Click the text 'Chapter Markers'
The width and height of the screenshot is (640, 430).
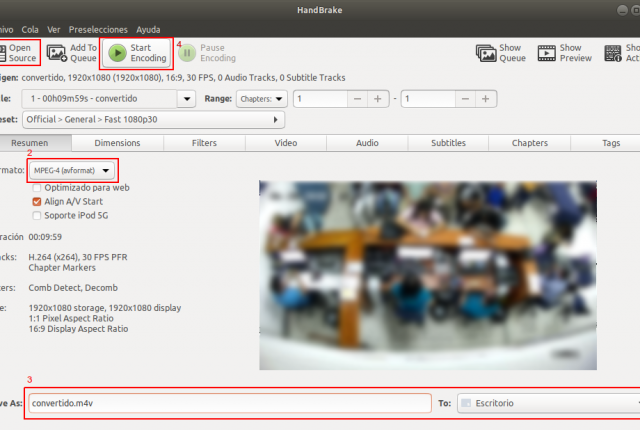pos(62,268)
